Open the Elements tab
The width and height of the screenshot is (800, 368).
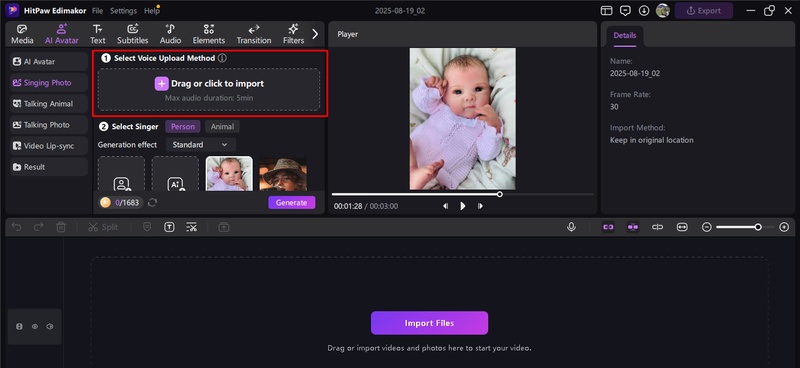(x=209, y=34)
